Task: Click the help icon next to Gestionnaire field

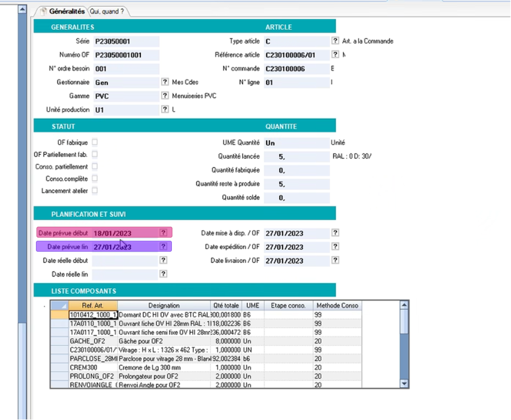Action: point(165,82)
